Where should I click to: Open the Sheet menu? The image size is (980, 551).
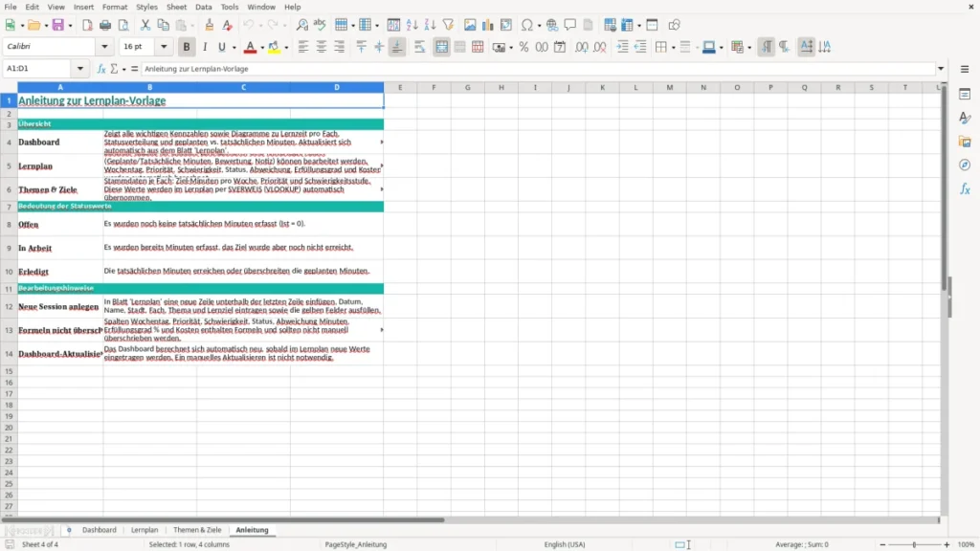coord(176,7)
